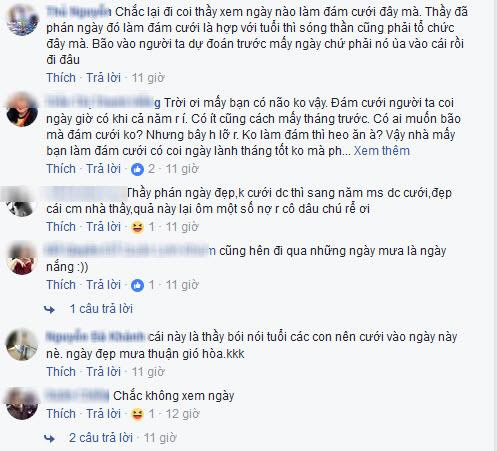Expand the comment with 'Xem thêm'
The width and height of the screenshot is (497, 451).
381,151
